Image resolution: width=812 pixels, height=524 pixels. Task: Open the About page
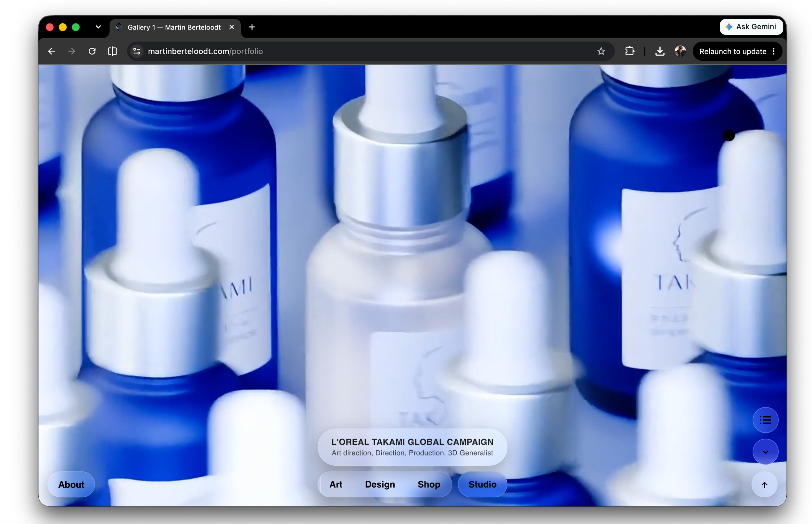(x=71, y=484)
